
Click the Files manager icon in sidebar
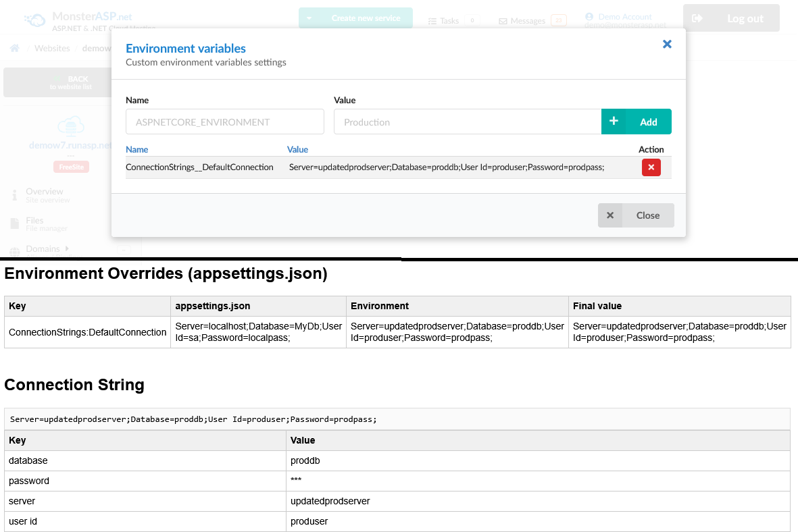[15, 224]
